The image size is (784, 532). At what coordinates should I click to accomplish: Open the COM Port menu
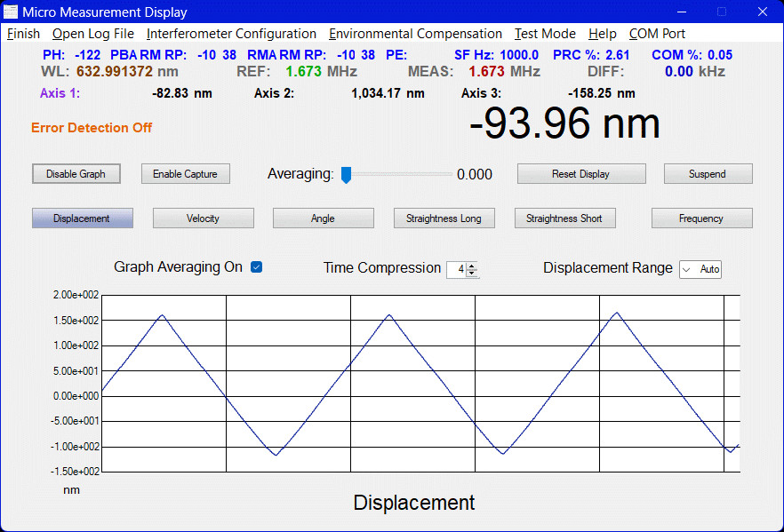coord(657,34)
